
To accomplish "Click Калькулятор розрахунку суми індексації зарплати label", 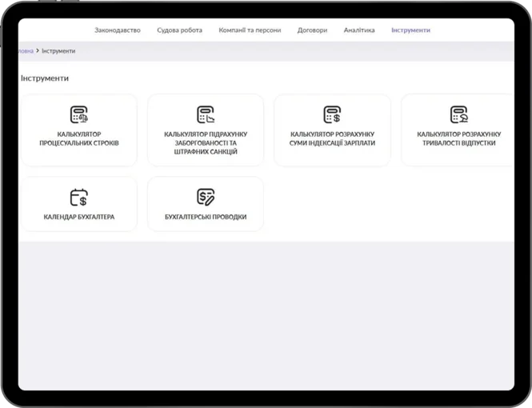I will point(332,138).
